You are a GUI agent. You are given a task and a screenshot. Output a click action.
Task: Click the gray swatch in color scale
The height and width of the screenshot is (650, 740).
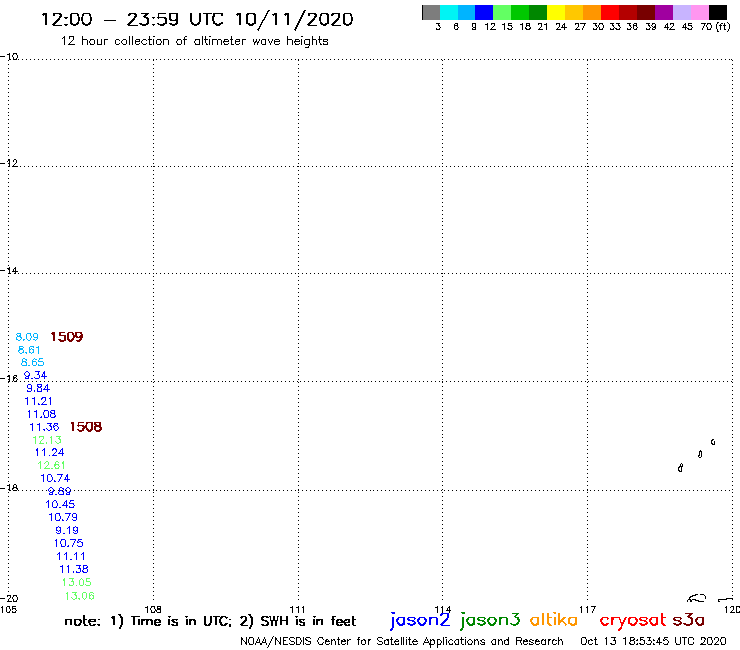tap(431, 12)
